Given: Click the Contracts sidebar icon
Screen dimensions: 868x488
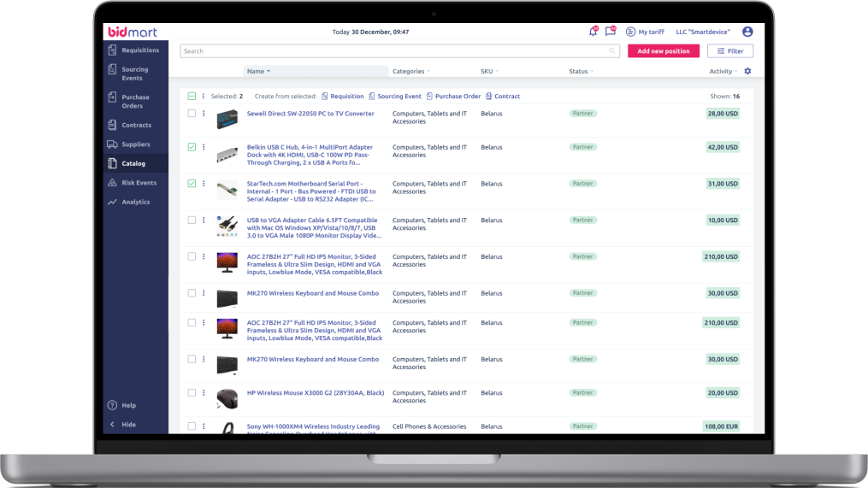Looking at the screenshot, I should point(112,125).
